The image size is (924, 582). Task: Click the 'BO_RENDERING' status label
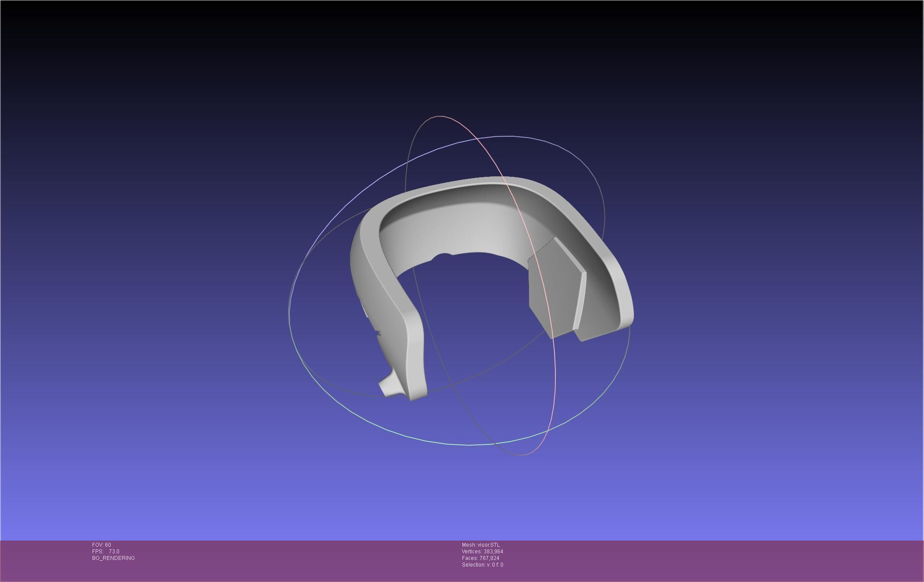click(113, 558)
